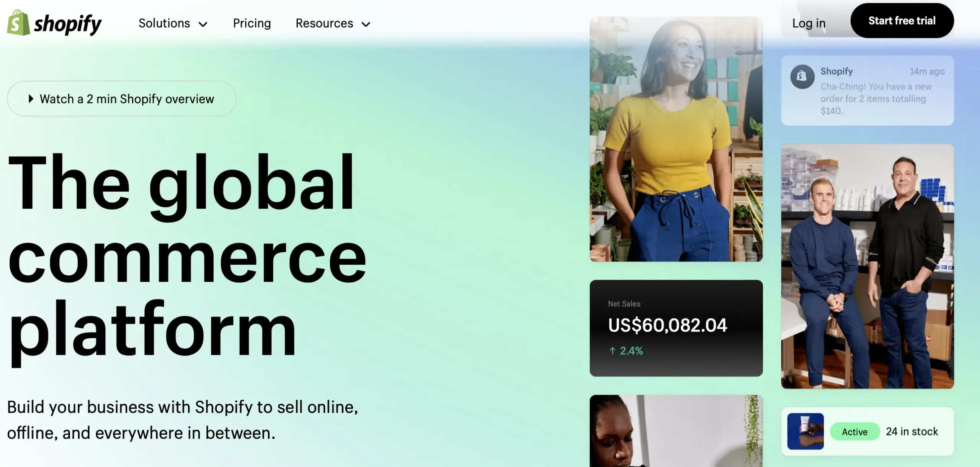Click the blue product thumbnail in stock card

(x=805, y=431)
